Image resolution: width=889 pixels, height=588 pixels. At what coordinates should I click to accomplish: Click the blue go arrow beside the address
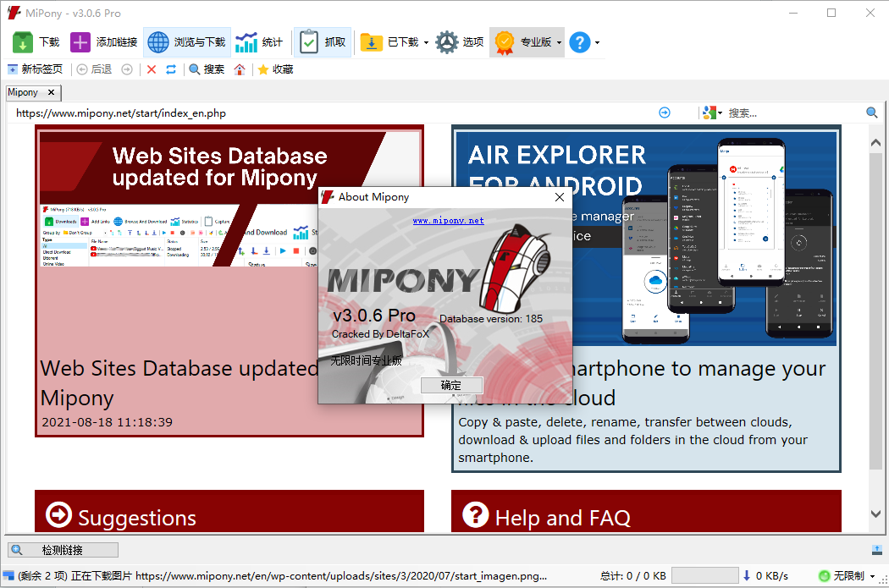click(665, 113)
